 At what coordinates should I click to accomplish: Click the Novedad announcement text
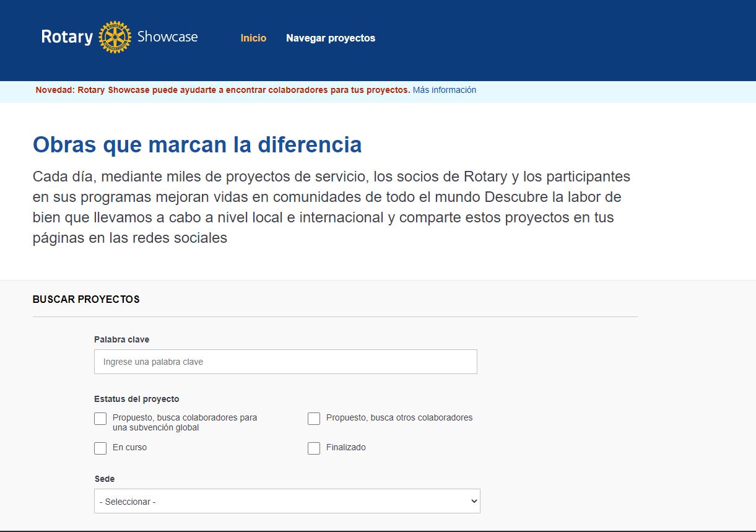tap(223, 90)
